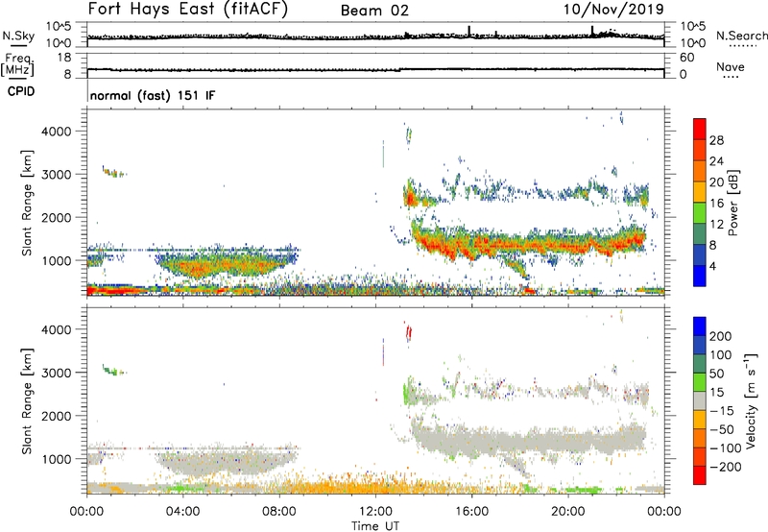Click the date '10/Nov/2019'
Screen dimensions: 768x532
tap(613, 10)
